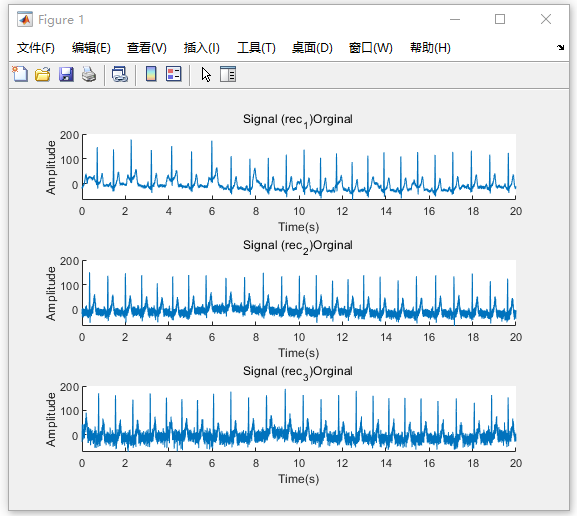Click the New Figure toolbar icon
This screenshot has height=516, width=577.
pyautogui.click(x=20, y=74)
